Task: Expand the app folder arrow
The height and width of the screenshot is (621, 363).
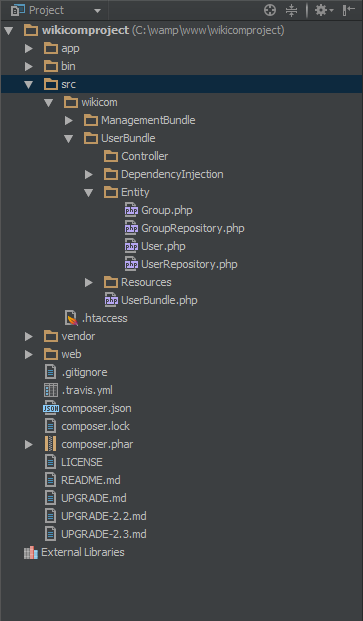Action: [29, 48]
